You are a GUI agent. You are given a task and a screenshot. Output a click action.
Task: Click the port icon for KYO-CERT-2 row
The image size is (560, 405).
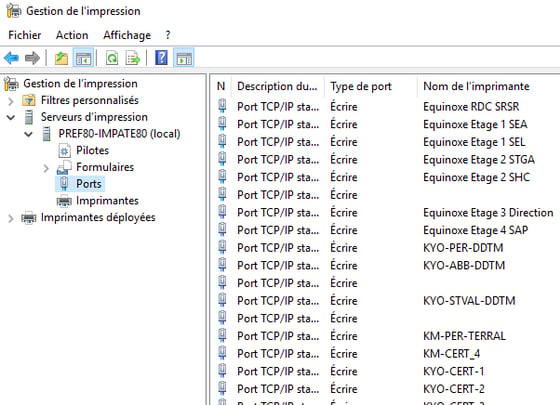(x=222, y=388)
